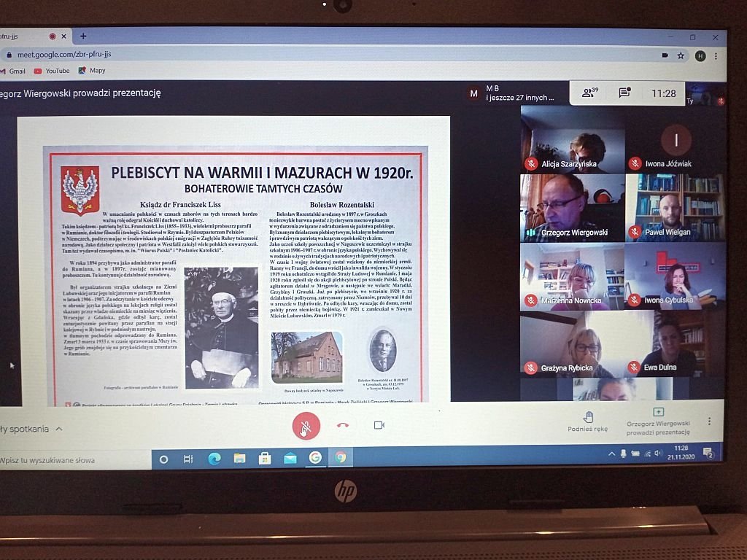The width and height of the screenshot is (747, 560).
Task: Open the Chrome three-dot menu
Action: (716, 56)
